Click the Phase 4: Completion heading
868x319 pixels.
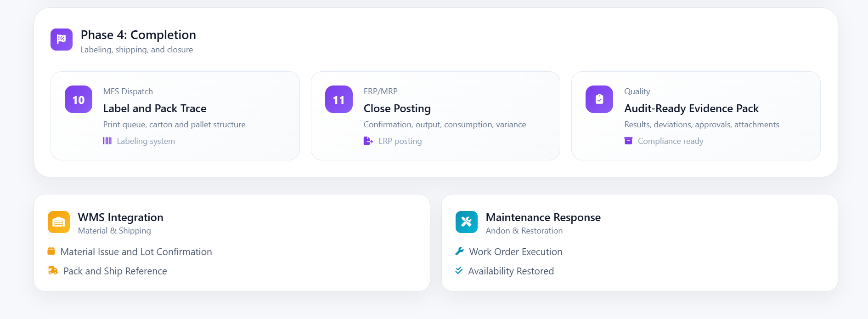(138, 35)
